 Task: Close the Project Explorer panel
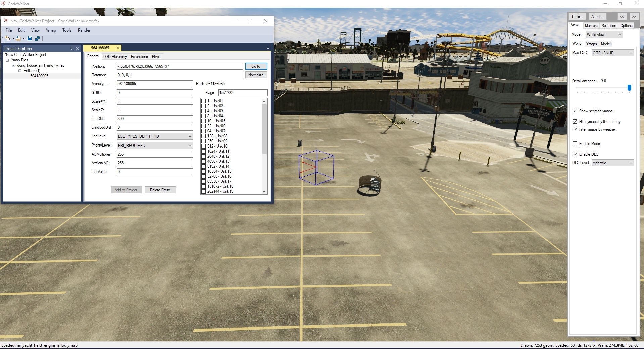77,48
